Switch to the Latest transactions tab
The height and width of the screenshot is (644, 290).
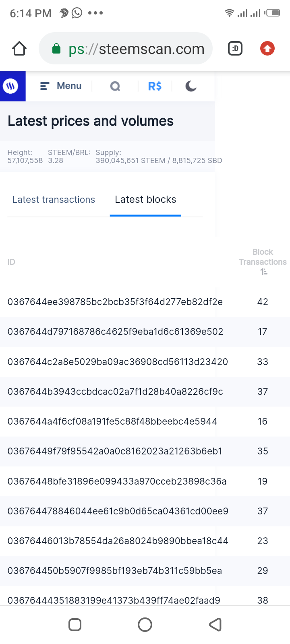coord(54,200)
